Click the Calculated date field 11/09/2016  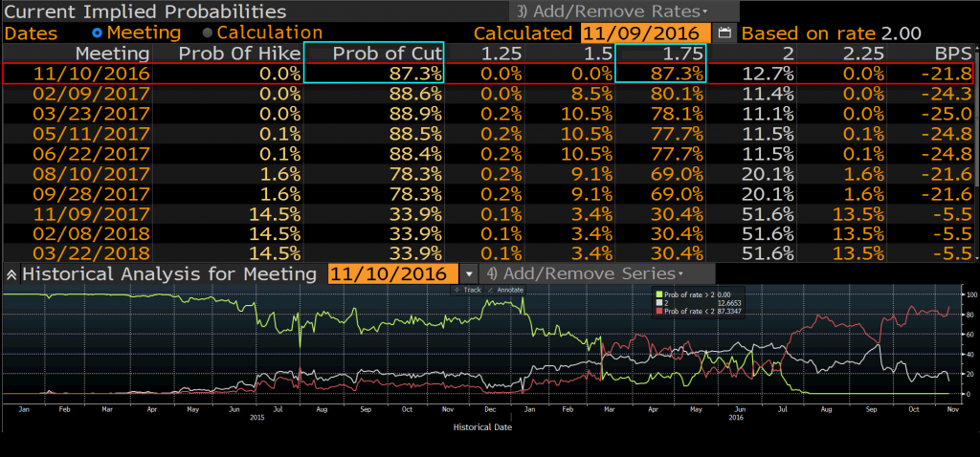646,33
